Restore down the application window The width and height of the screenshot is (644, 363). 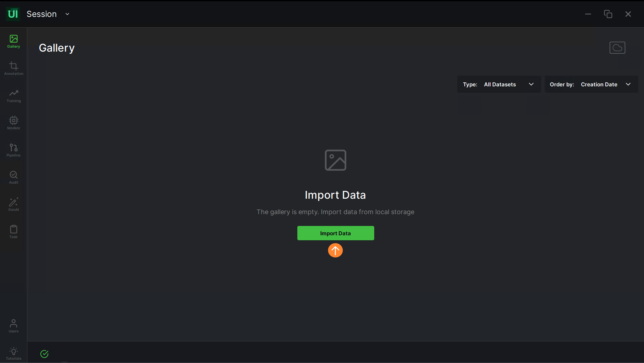pyautogui.click(x=608, y=14)
